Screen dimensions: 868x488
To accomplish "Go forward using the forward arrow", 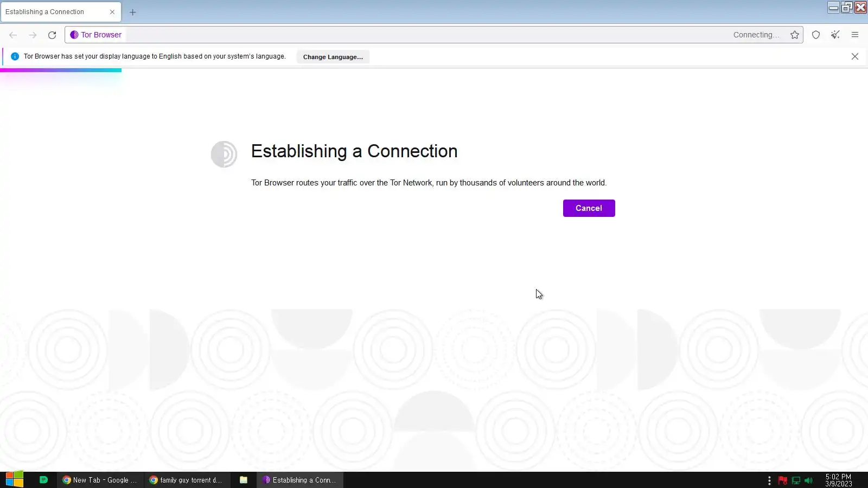I will click(33, 35).
